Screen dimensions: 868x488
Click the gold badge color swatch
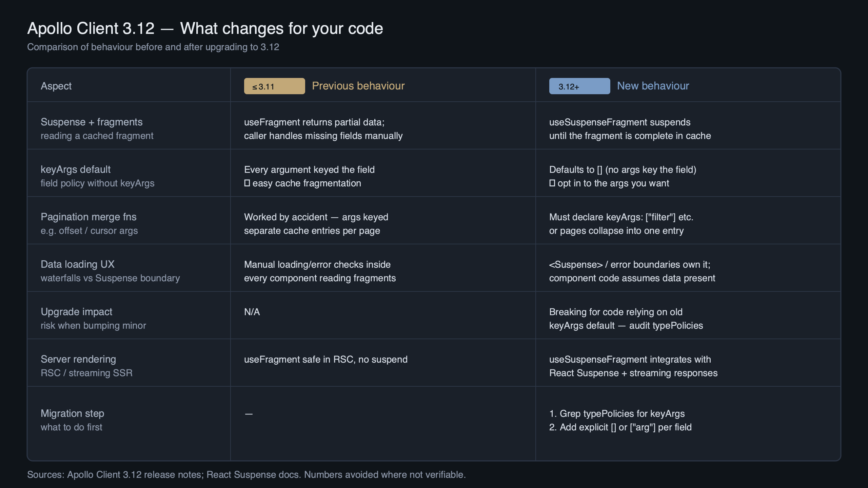274,86
